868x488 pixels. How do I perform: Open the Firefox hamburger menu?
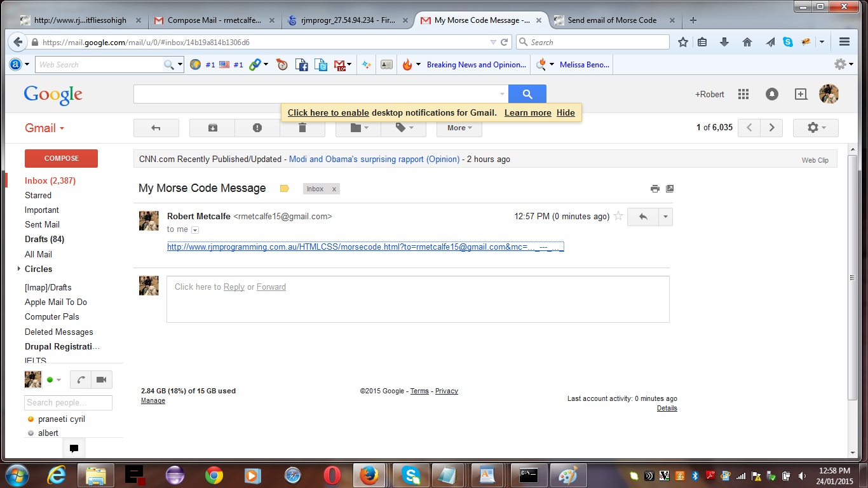[x=844, y=42]
